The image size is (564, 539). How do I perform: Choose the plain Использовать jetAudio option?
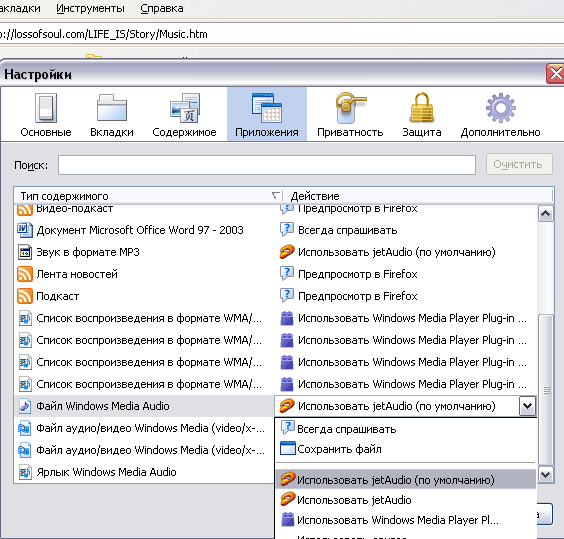(x=405, y=500)
